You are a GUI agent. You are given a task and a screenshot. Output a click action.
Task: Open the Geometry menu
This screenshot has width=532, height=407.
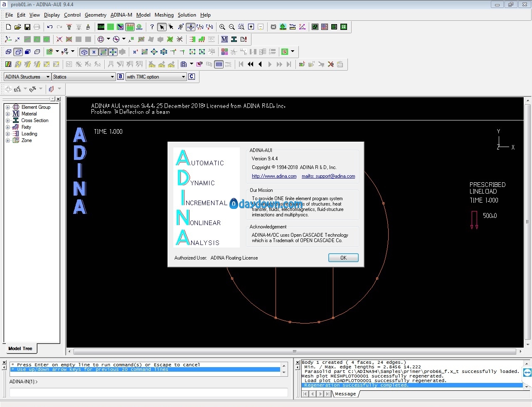(x=96, y=15)
